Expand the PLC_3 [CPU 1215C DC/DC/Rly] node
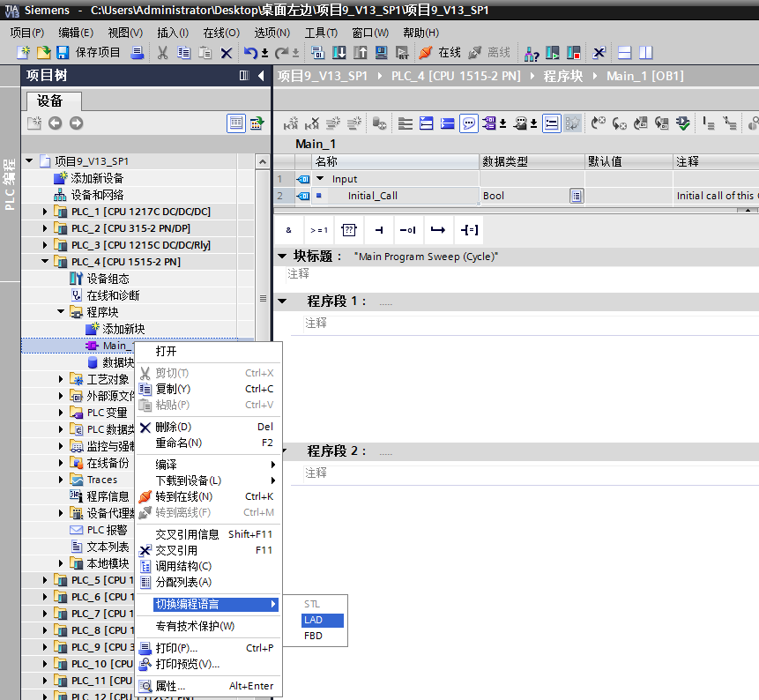The height and width of the screenshot is (700, 759). point(45,245)
